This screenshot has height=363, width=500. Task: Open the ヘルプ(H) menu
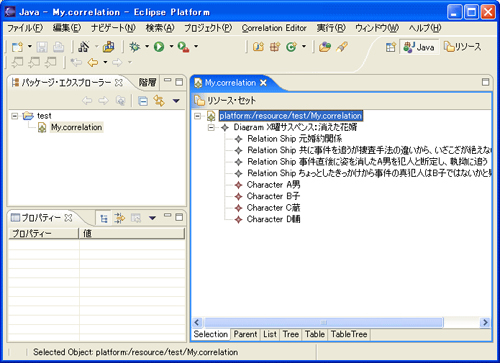click(425, 28)
